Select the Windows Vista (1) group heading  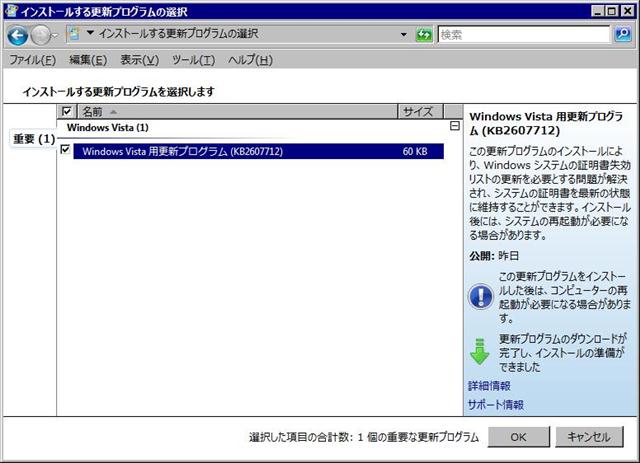pyautogui.click(x=108, y=127)
